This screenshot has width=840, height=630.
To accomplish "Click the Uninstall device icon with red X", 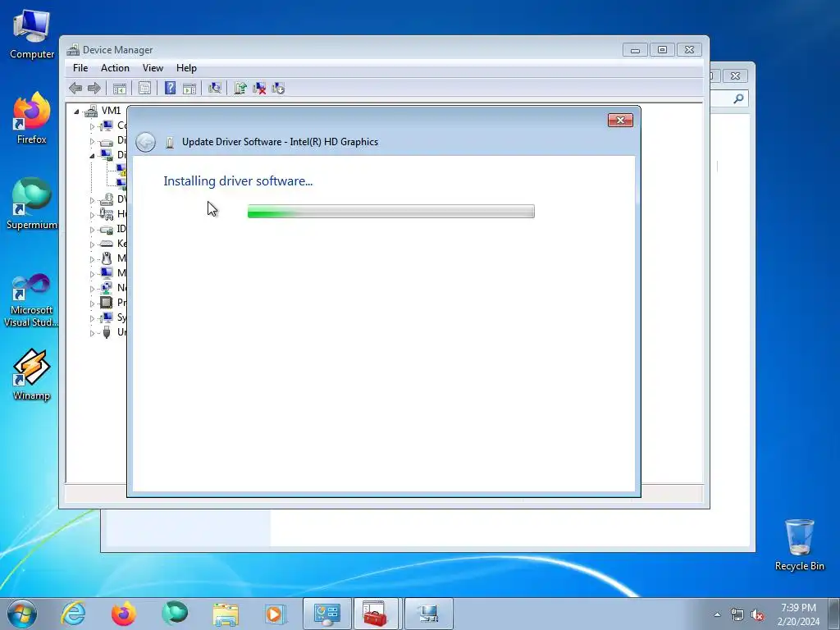I will pos(259,89).
